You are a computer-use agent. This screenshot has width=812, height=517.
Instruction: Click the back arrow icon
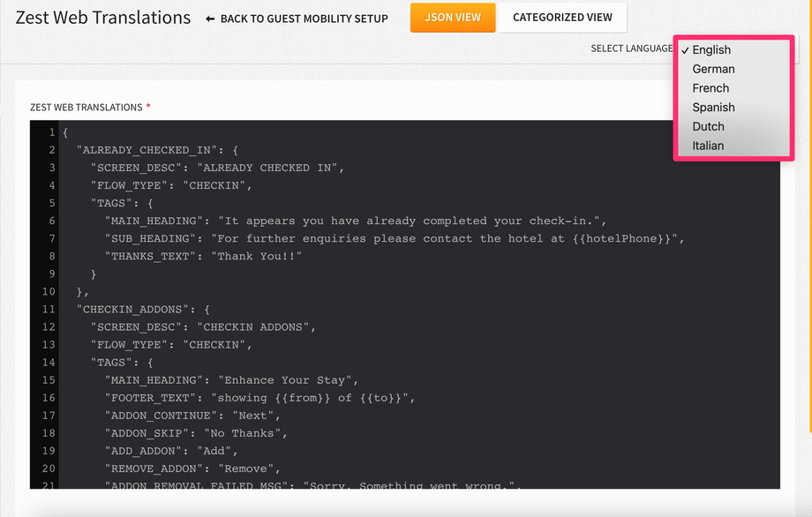pos(210,19)
